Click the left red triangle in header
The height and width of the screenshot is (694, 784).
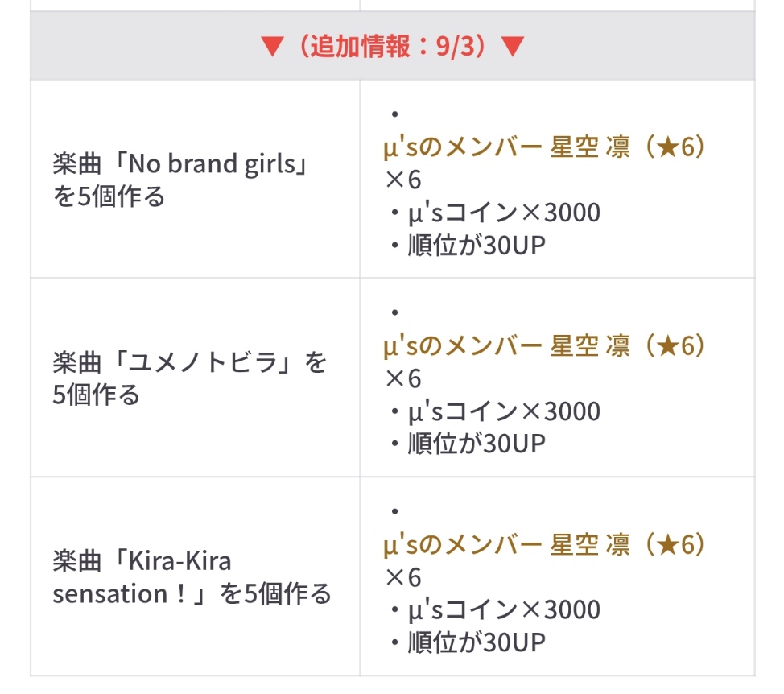click(x=273, y=46)
